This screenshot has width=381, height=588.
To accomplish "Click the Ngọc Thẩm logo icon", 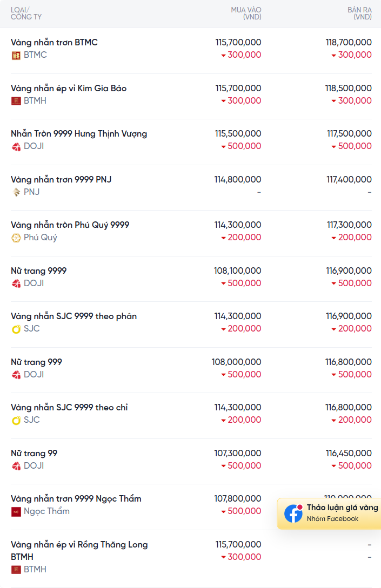I will coord(16,511).
